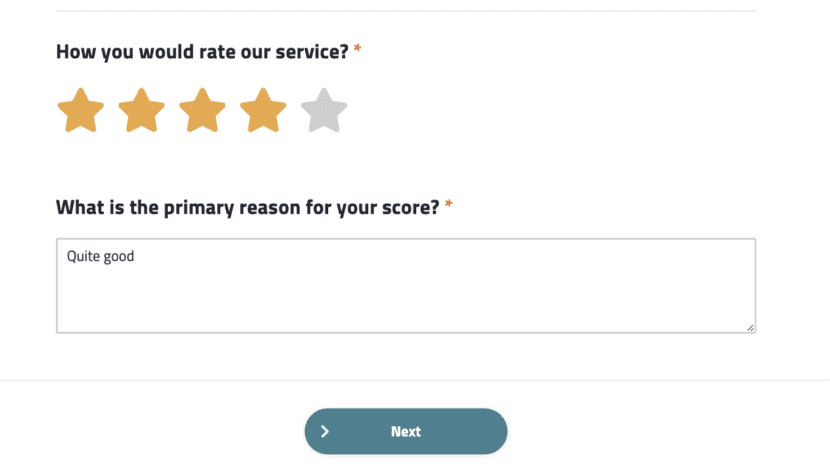Change the rating to two stars
The height and width of the screenshot is (473, 830).
[x=141, y=111]
